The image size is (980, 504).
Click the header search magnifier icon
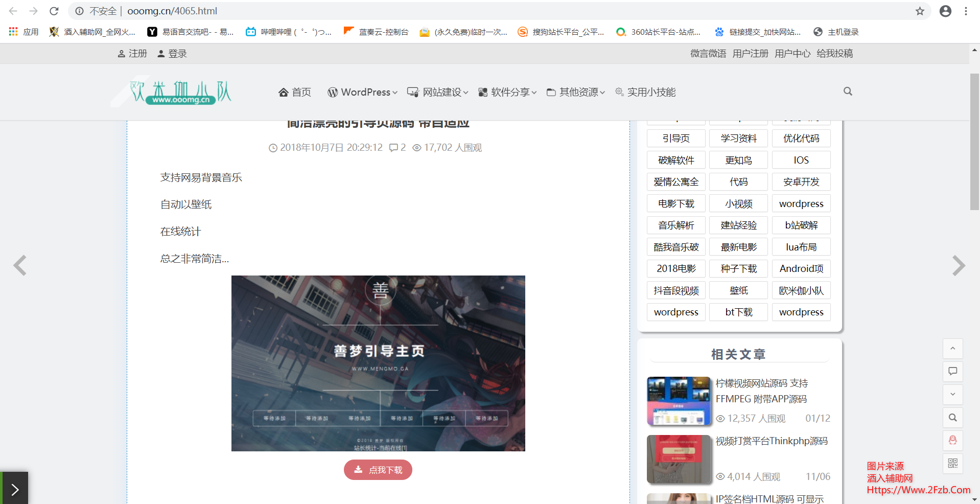[x=848, y=91]
